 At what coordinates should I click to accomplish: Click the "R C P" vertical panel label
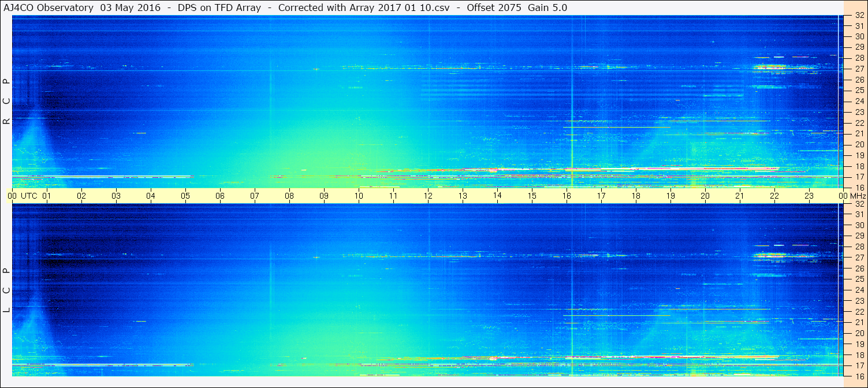coord(6,102)
